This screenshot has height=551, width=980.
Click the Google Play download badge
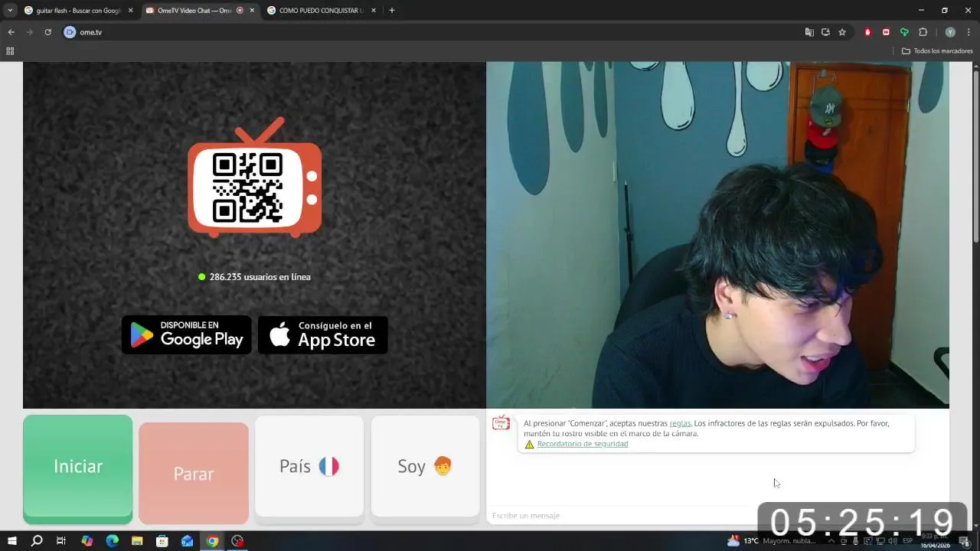click(x=187, y=335)
